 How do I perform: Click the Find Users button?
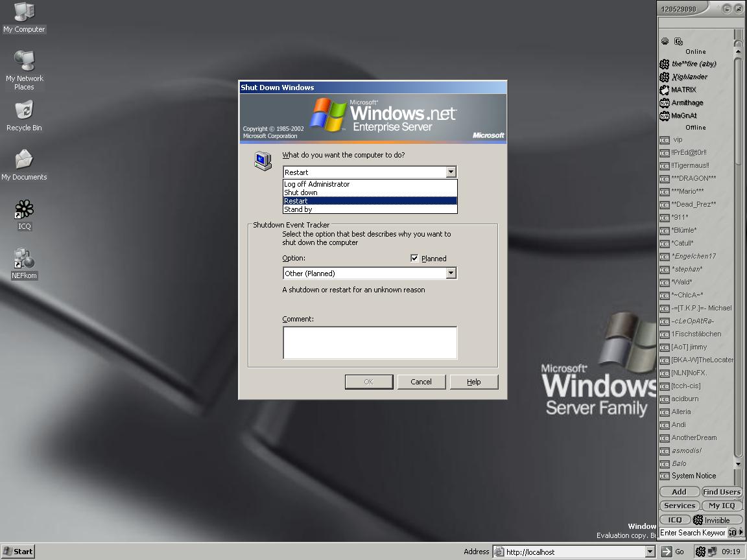(721, 492)
